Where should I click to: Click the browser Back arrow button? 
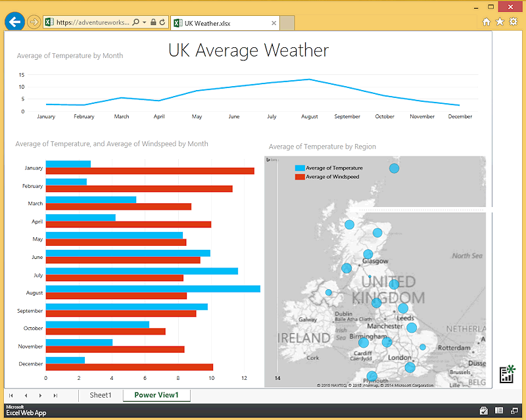(x=14, y=22)
